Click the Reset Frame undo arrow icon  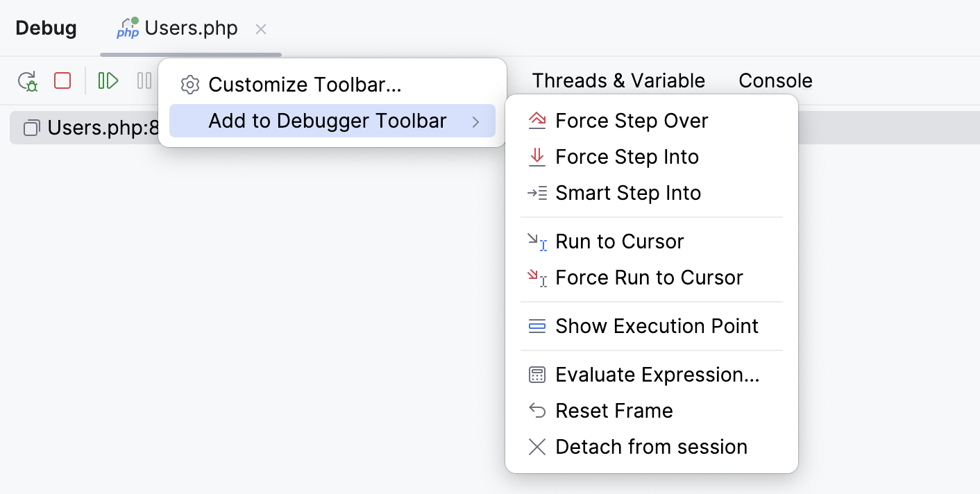(x=537, y=411)
